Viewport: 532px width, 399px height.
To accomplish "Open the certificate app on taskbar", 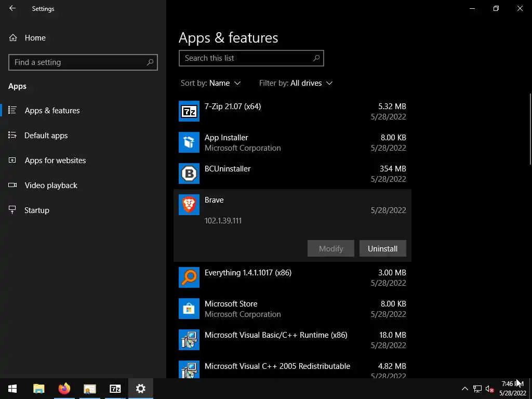I will pyautogui.click(x=89, y=389).
